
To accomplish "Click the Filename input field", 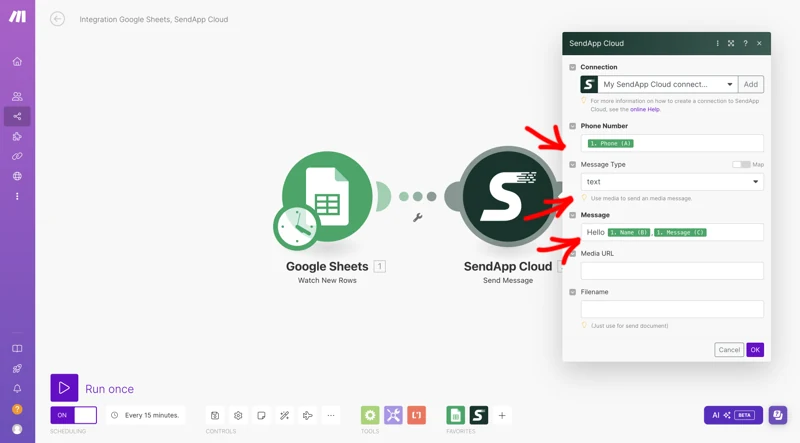I will pyautogui.click(x=672, y=309).
